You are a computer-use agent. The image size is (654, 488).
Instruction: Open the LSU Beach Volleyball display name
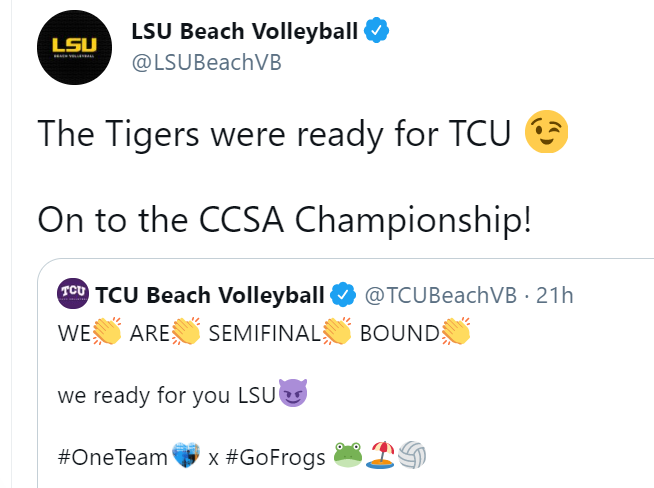[x=244, y=32]
